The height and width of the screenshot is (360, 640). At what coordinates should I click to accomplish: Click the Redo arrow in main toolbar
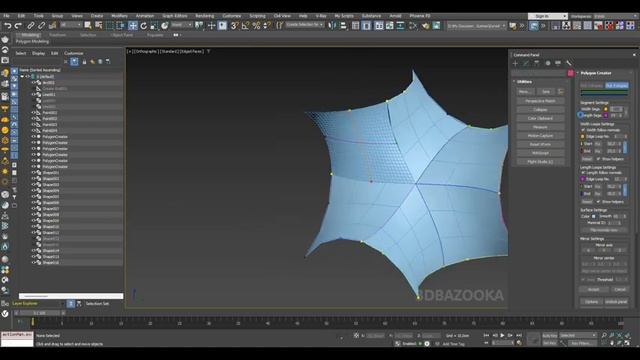[18, 25]
